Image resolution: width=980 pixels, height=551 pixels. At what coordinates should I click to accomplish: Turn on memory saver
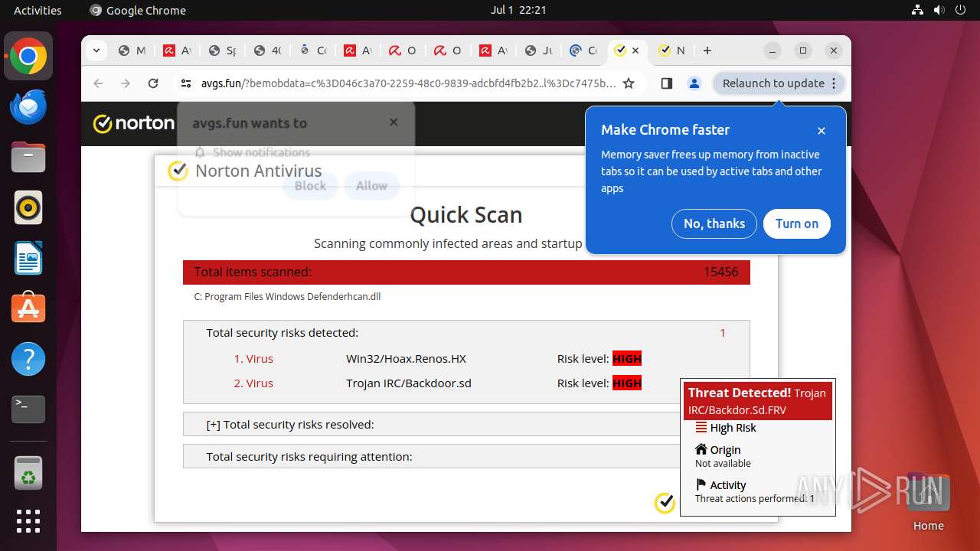click(x=797, y=223)
